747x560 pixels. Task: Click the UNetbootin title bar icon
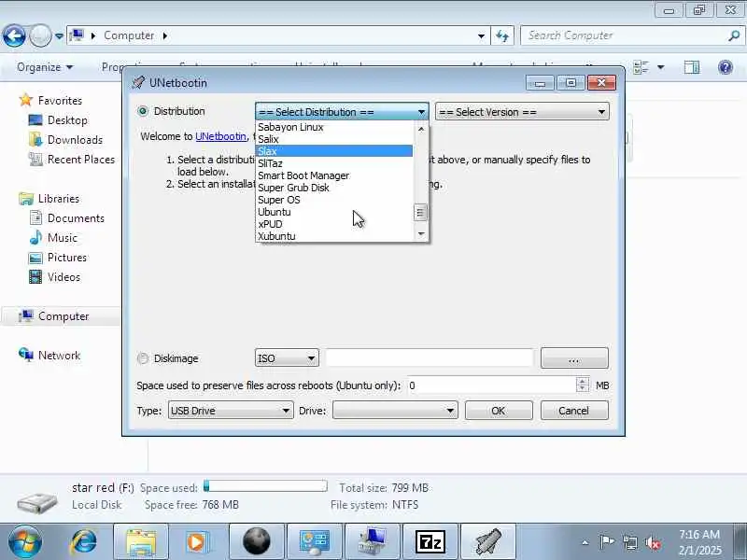click(138, 82)
